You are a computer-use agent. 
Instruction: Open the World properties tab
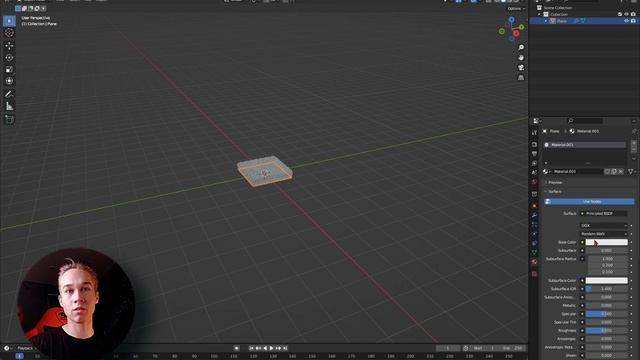point(534,182)
